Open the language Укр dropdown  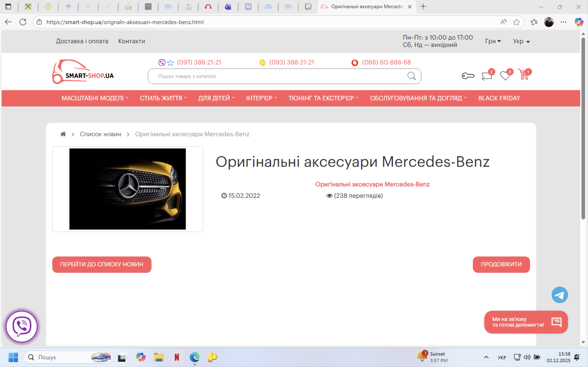(521, 41)
